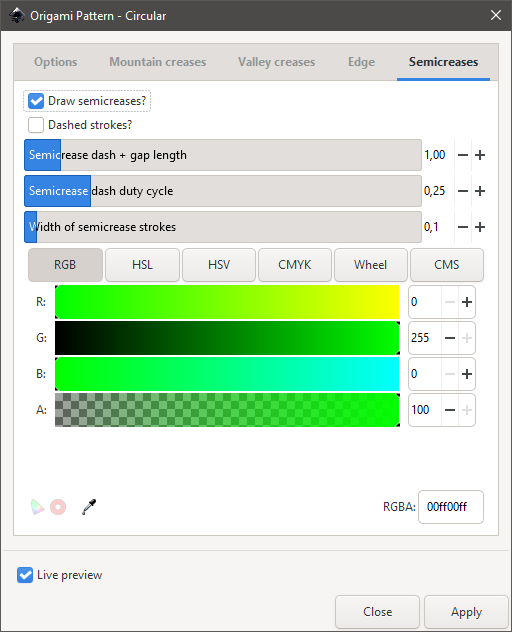Click the blue channel B gradient slider
The height and width of the screenshot is (632, 512).
coord(227,374)
